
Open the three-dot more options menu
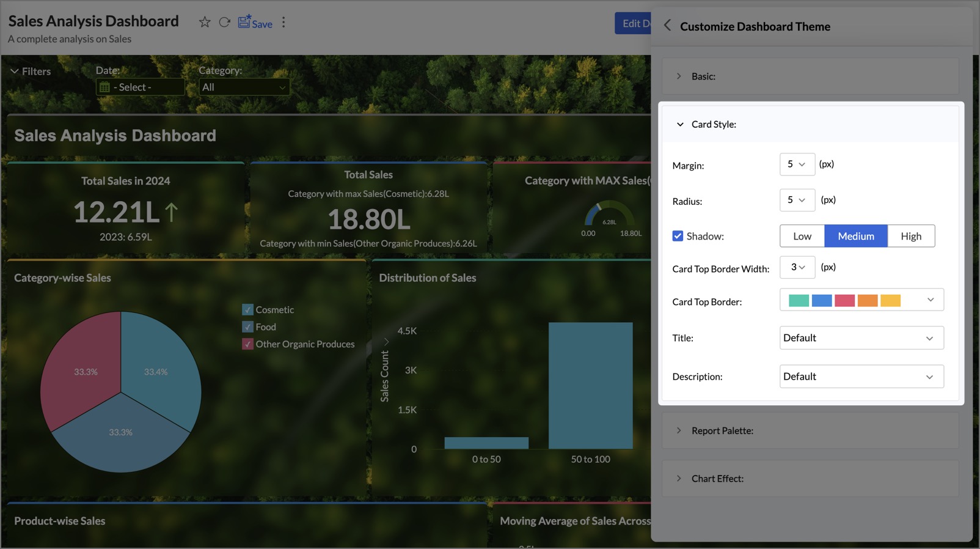[283, 23]
